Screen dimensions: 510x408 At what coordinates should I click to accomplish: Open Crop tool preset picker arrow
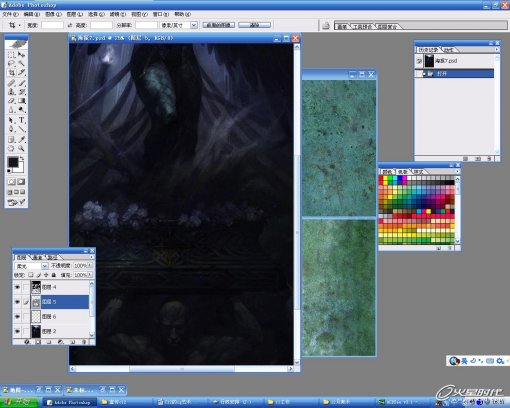point(19,25)
